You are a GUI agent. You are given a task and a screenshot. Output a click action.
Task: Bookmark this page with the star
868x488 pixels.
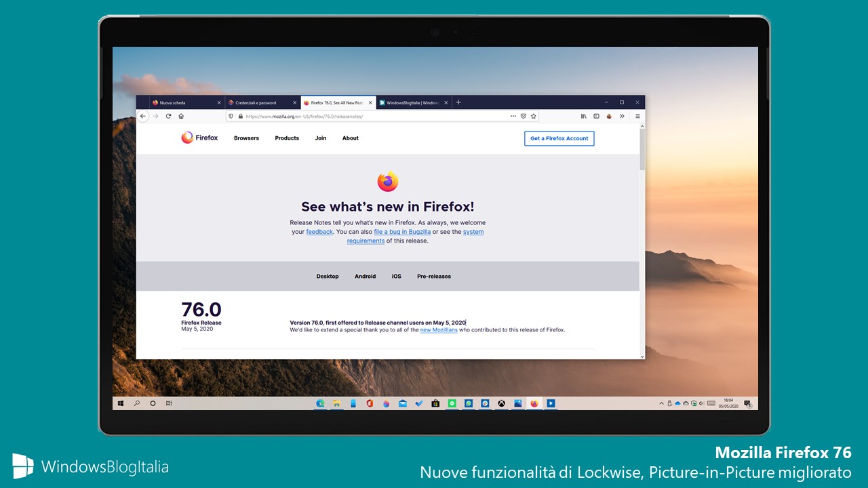pyautogui.click(x=534, y=116)
